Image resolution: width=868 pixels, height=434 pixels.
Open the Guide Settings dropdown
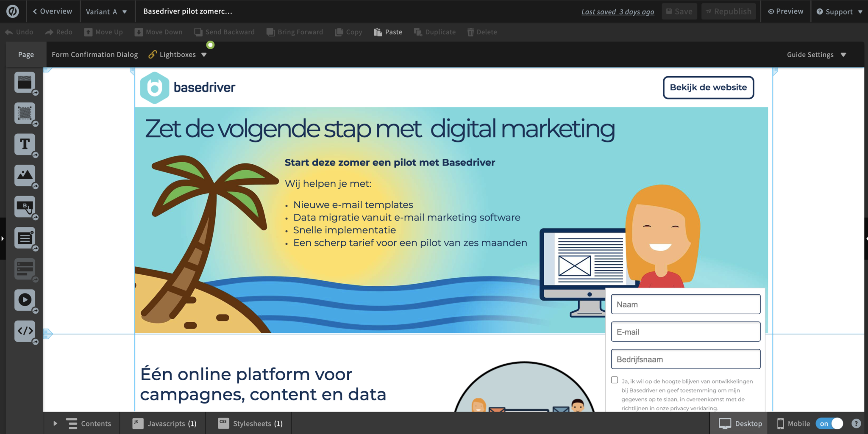pos(816,55)
